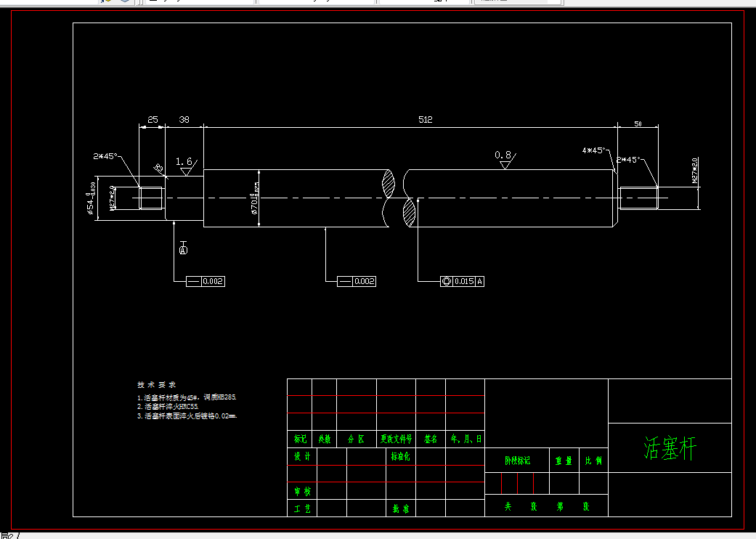This screenshot has width=756, height=539.
Task: Click the M27*2.0 dimension at far right
Action: click(x=695, y=170)
